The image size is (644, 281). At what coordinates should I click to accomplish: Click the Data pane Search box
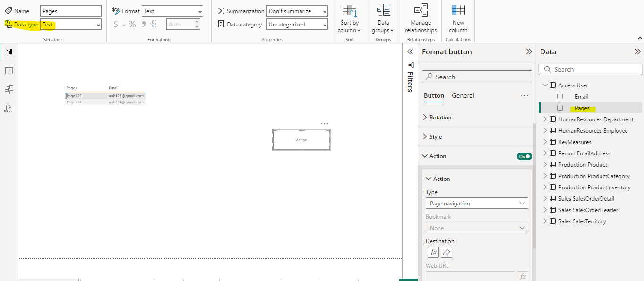590,69
